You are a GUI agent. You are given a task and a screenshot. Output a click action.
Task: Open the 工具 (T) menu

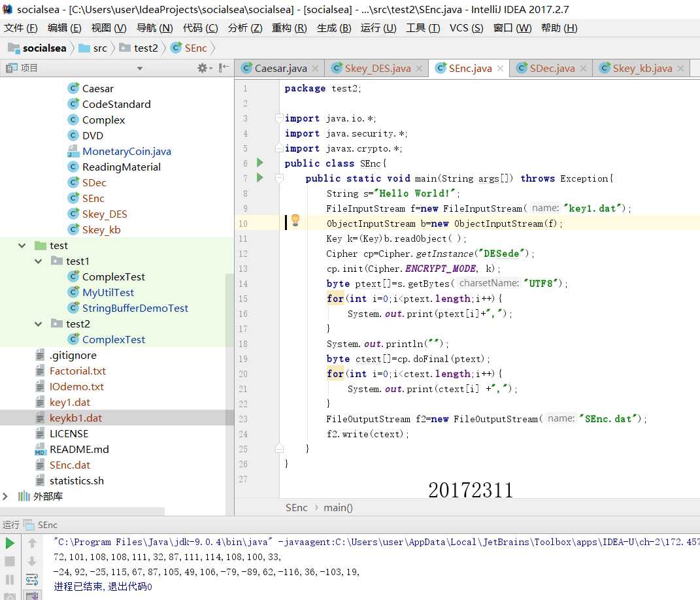(423, 28)
